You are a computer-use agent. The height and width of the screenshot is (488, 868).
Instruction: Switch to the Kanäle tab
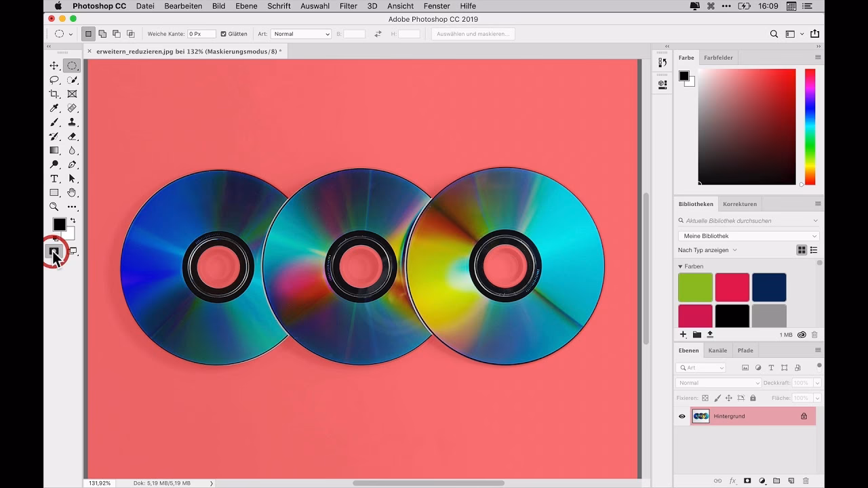pyautogui.click(x=717, y=350)
